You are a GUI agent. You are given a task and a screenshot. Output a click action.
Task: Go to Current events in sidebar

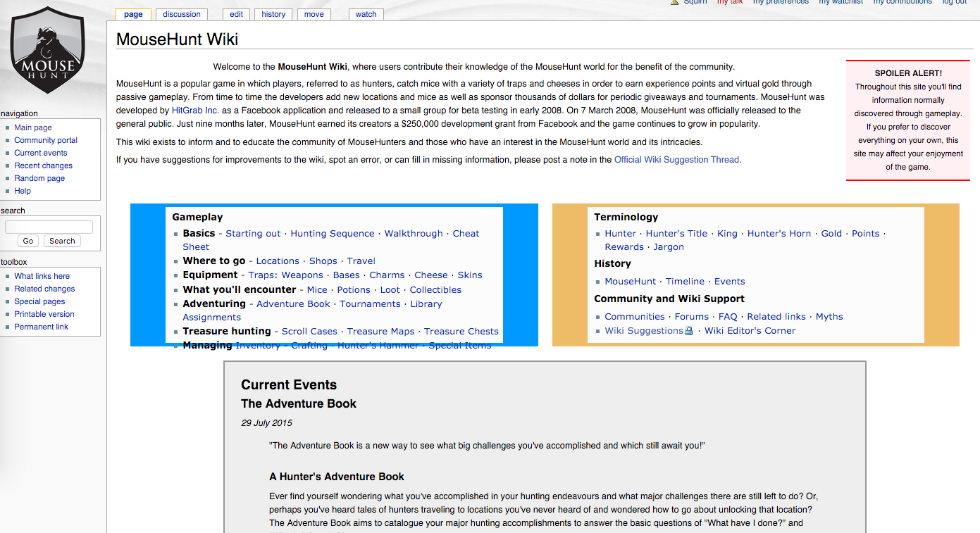click(x=41, y=153)
